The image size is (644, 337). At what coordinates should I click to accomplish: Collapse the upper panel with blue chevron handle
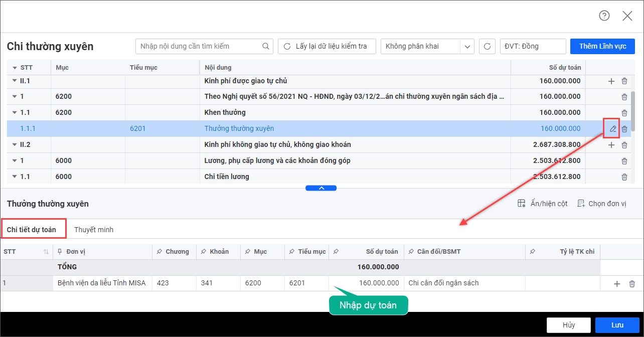click(x=321, y=188)
